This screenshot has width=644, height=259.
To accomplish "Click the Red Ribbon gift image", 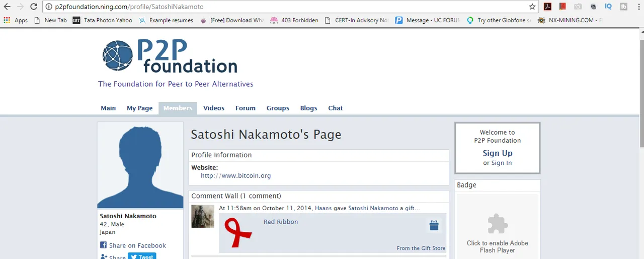I will click(238, 232).
